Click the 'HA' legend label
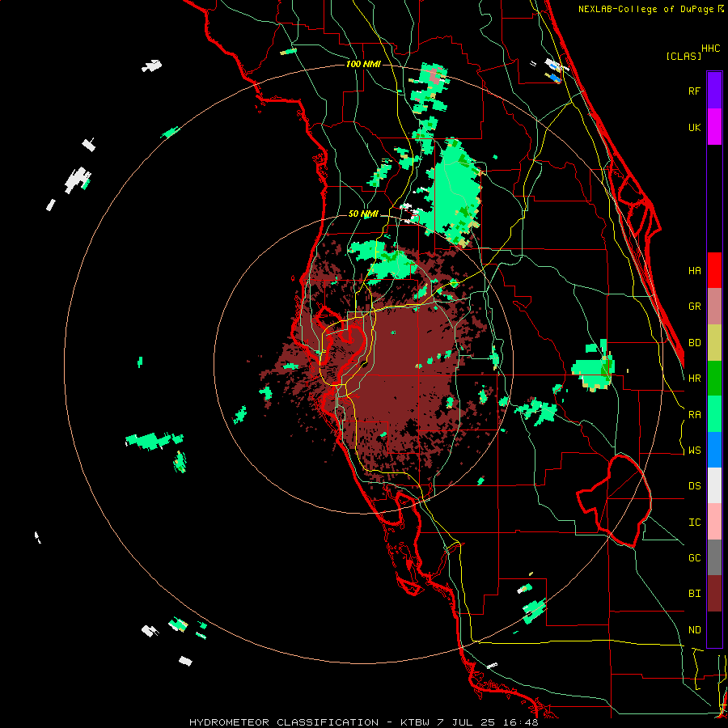This screenshot has height=728, width=728. 694,271
